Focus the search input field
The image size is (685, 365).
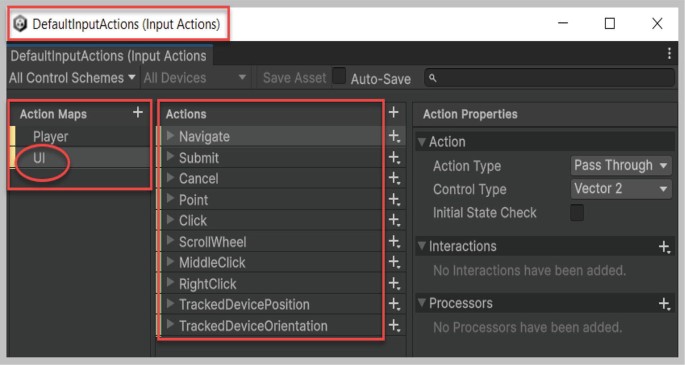point(549,78)
